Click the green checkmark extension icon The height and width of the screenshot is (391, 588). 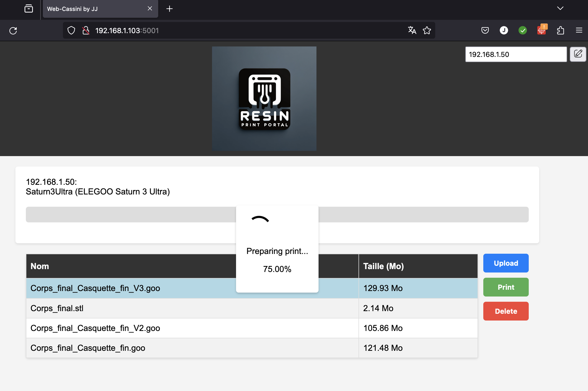coord(523,31)
